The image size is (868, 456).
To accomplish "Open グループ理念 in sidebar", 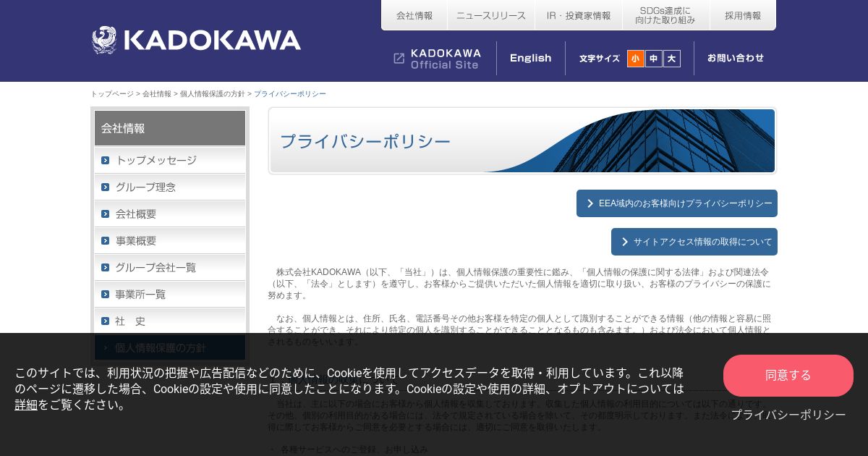I will point(170,187).
